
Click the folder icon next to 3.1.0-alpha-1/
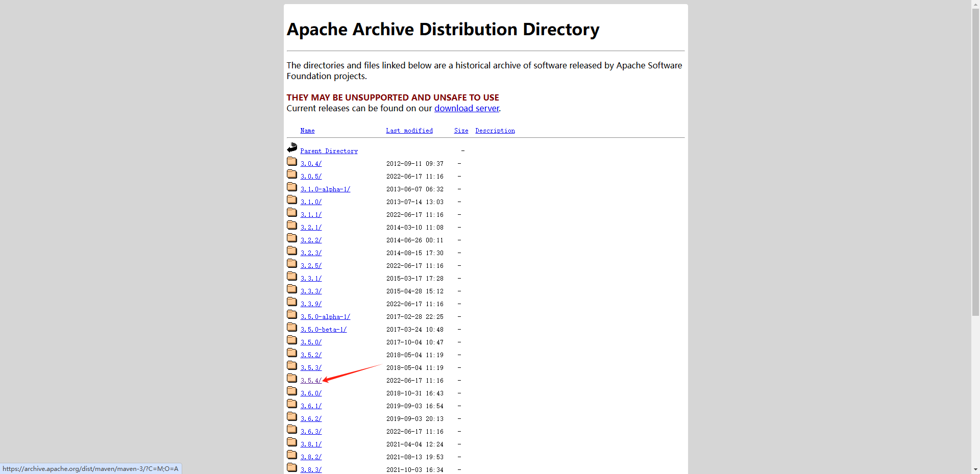[x=292, y=187]
